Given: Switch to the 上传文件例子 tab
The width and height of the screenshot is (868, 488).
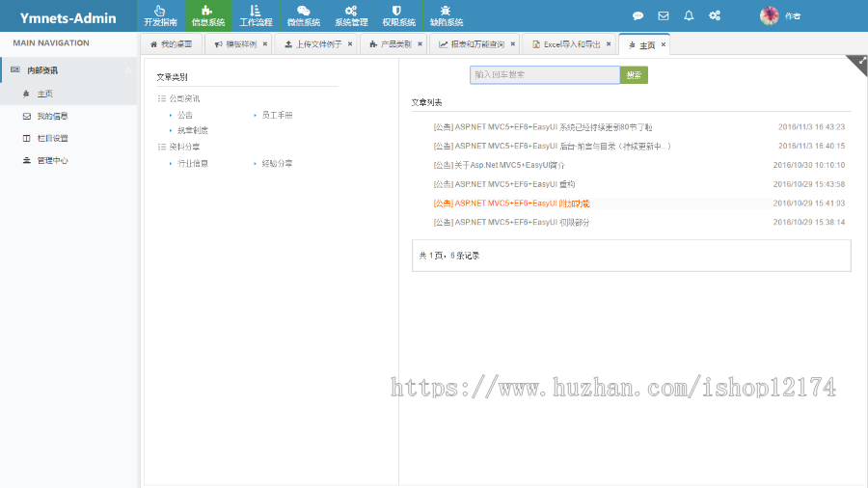Looking at the screenshot, I should (313, 44).
